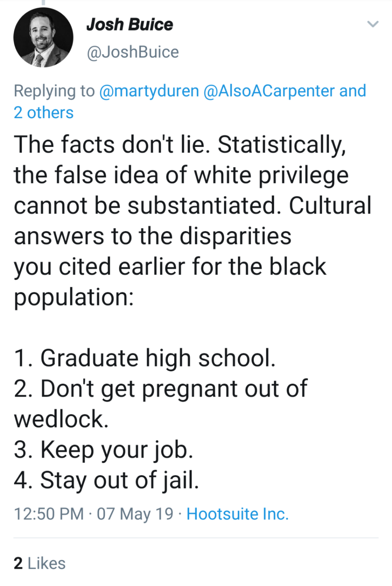This screenshot has height=586, width=392.
Task: Click the likes count number 2
Action: 18,563
